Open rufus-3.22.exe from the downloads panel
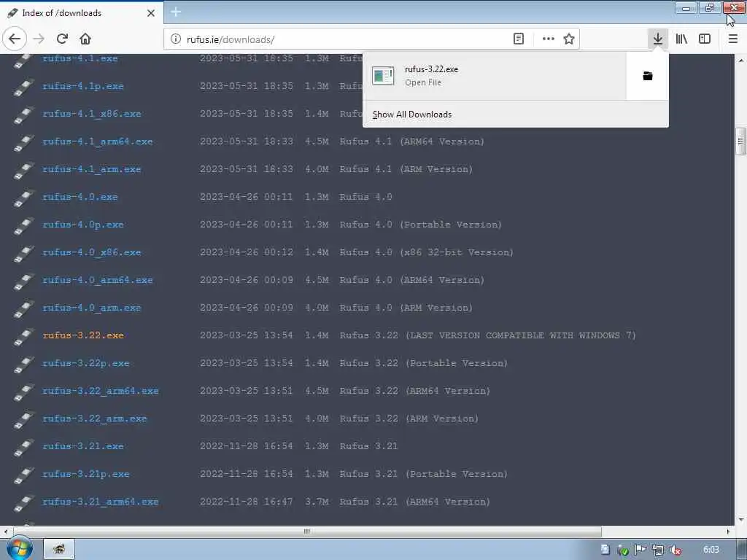This screenshot has height=560, width=747. tap(495, 76)
